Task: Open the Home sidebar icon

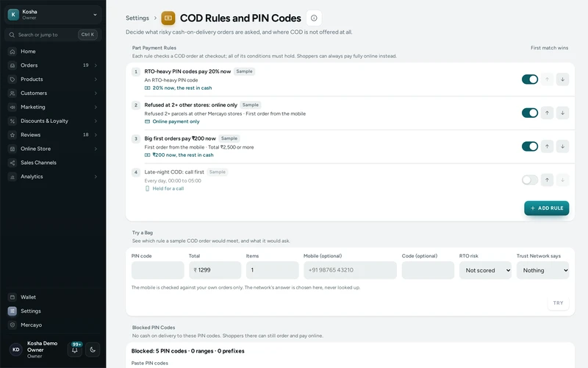Action: tap(12, 52)
